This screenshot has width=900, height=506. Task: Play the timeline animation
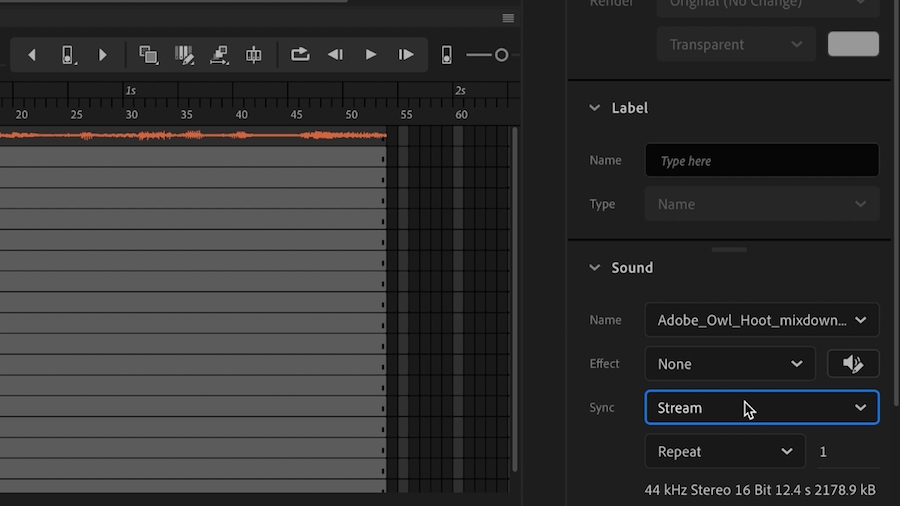point(371,55)
